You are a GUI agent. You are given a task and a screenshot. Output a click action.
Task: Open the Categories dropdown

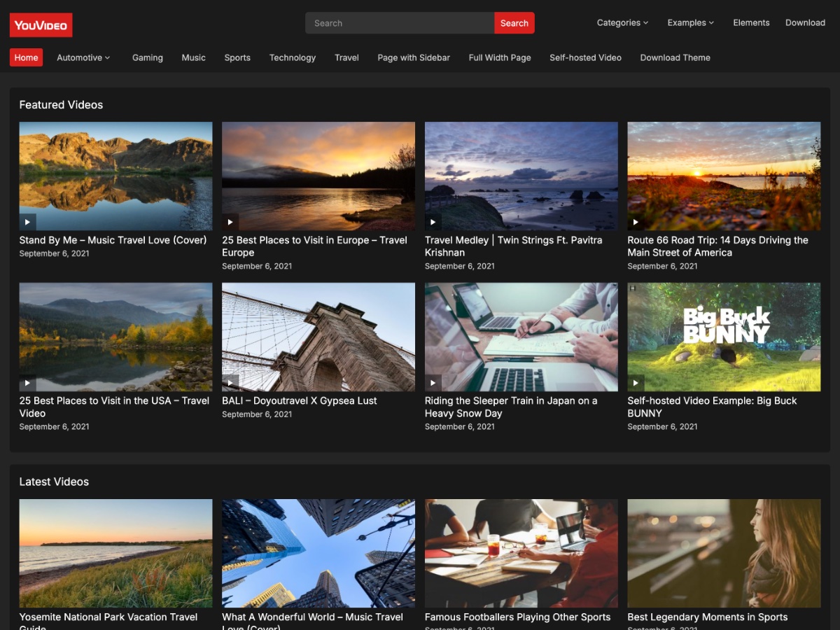coord(622,22)
